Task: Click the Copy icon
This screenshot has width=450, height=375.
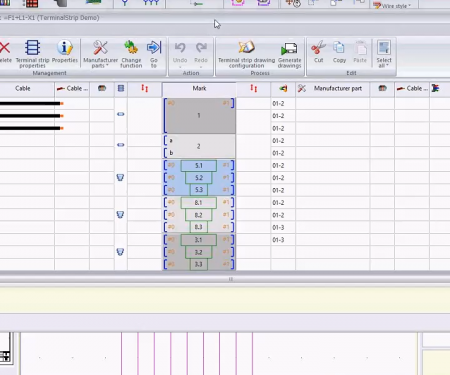Action: coord(339,51)
